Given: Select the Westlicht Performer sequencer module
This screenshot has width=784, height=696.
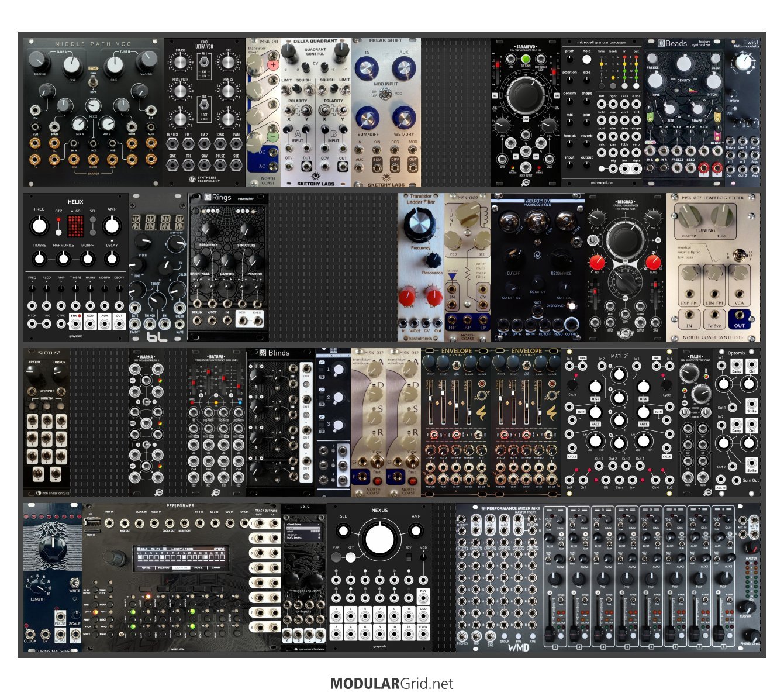Looking at the screenshot, I should click(x=181, y=577).
